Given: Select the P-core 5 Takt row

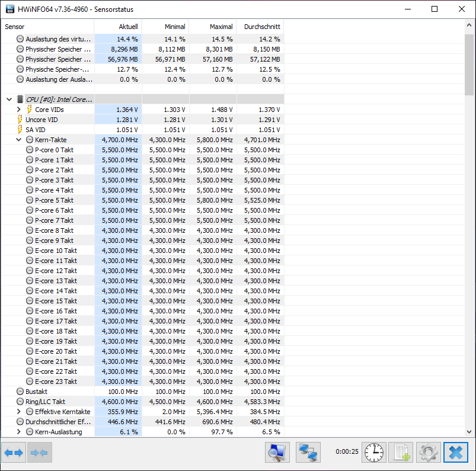Looking at the screenshot, I should (143, 200).
